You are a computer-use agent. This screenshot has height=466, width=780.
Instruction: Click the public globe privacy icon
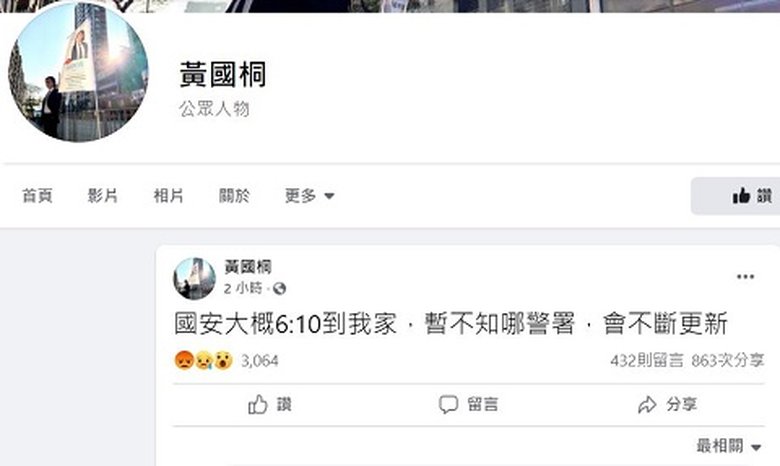click(279, 288)
